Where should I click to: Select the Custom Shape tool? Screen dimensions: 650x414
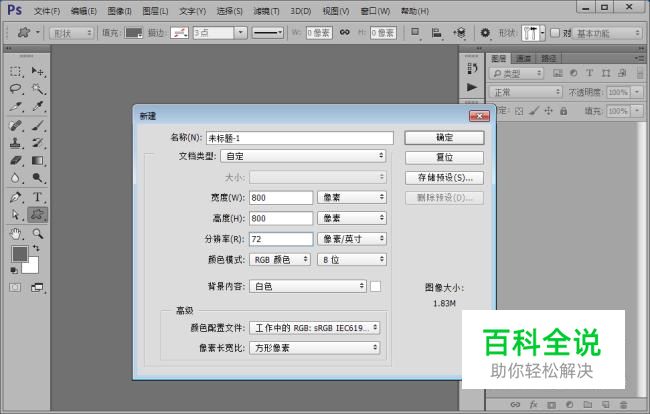tap(38, 215)
